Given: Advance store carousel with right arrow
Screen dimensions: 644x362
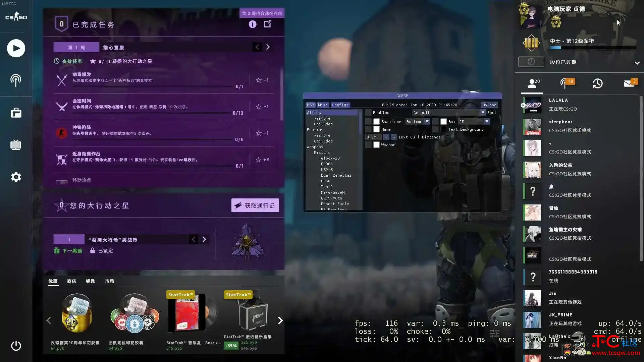Looking at the screenshot, I should 280,320.
